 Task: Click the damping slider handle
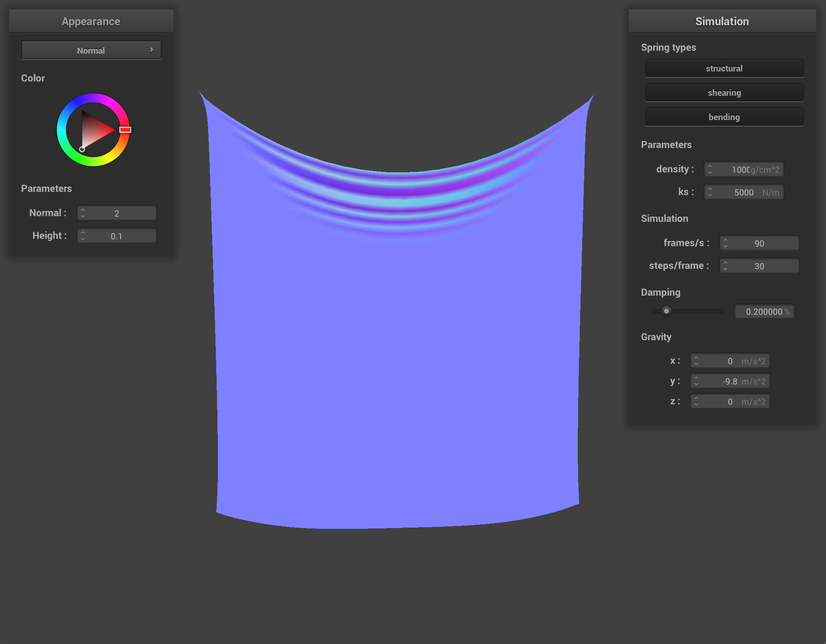coord(666,311)
